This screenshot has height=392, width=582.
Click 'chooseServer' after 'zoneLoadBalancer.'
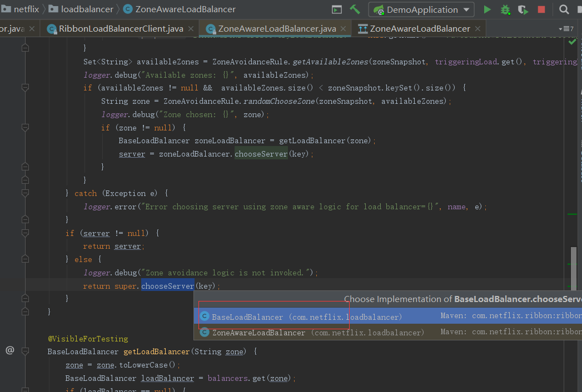tap(261, 154)
